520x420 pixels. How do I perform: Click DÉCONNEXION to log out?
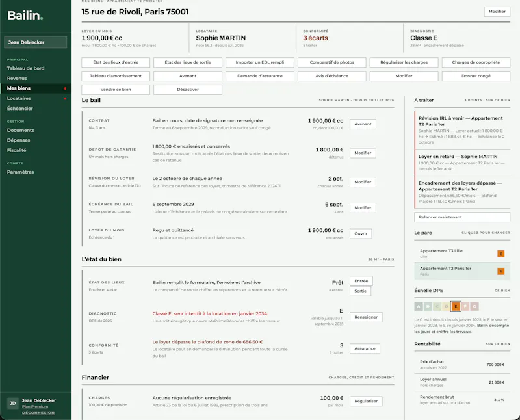(x=38, y=413)
